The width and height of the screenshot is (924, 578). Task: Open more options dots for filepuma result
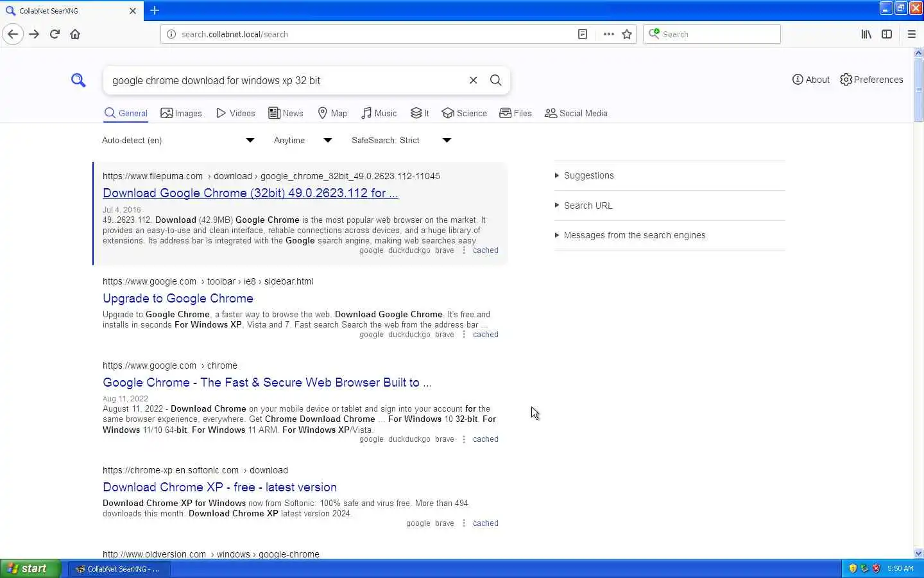point(463,250)
